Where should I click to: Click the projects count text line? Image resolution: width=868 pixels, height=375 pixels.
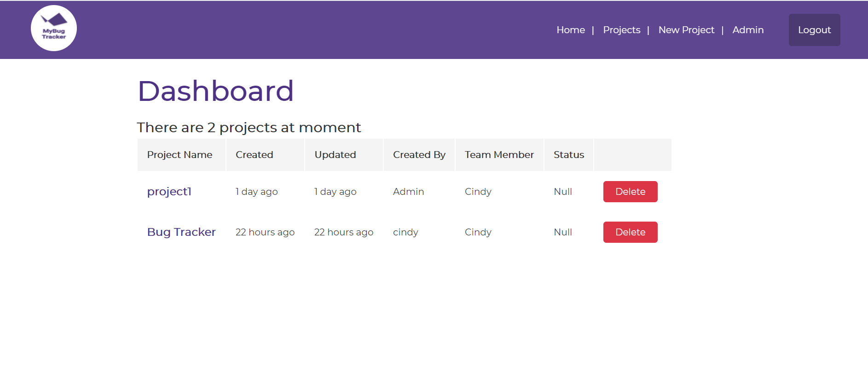tap(249, 128)
